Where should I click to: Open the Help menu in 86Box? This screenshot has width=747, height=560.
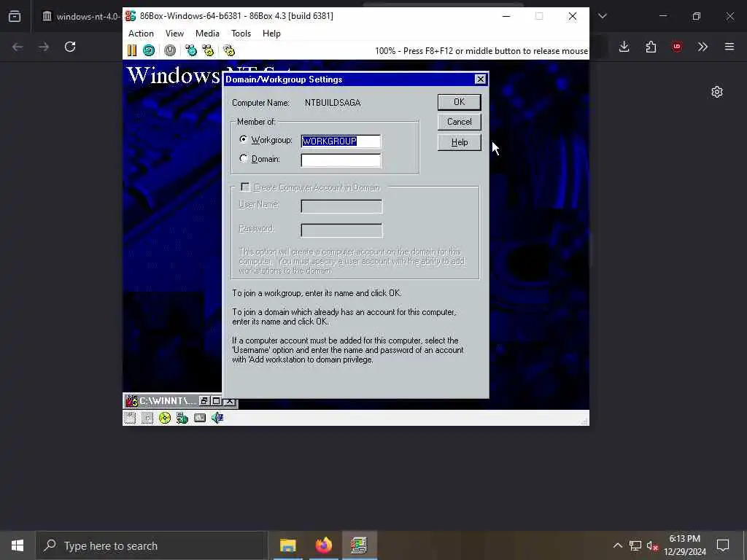point(271,34)
